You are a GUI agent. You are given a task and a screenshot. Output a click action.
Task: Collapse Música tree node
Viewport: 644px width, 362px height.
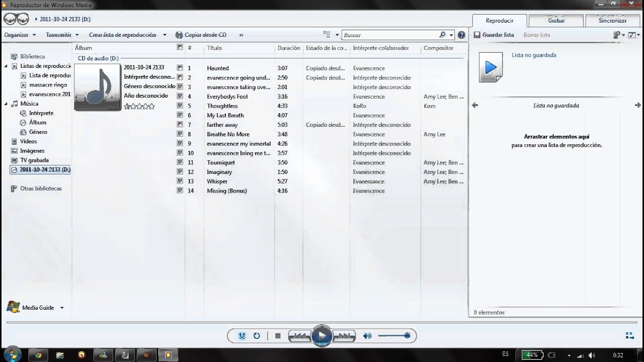pos(6,104)
